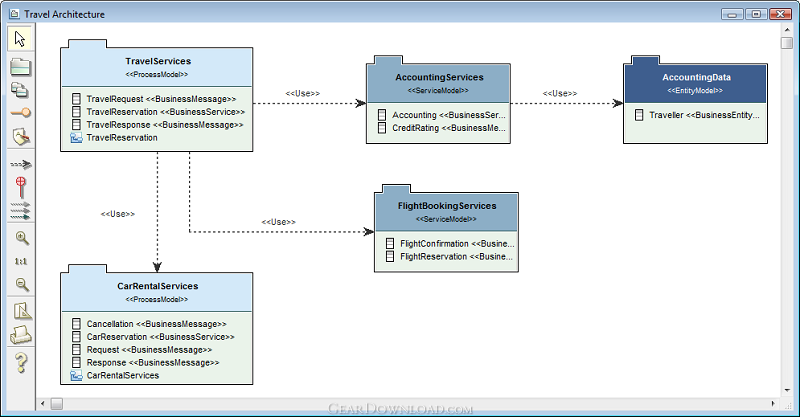Viewport: 800px width, 417px height.
Task: Select Request <<BusinessMessage>> row
Action: coord(142,350)
